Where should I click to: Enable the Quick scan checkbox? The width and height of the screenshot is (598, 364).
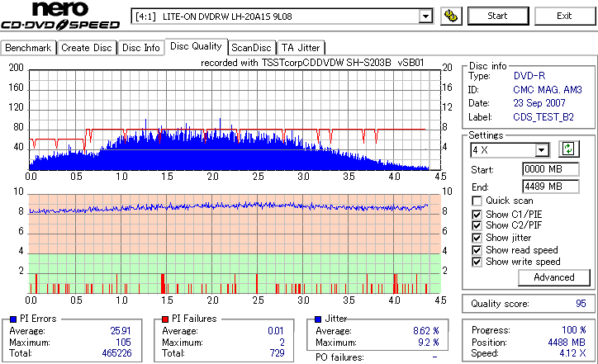(477, 201)
